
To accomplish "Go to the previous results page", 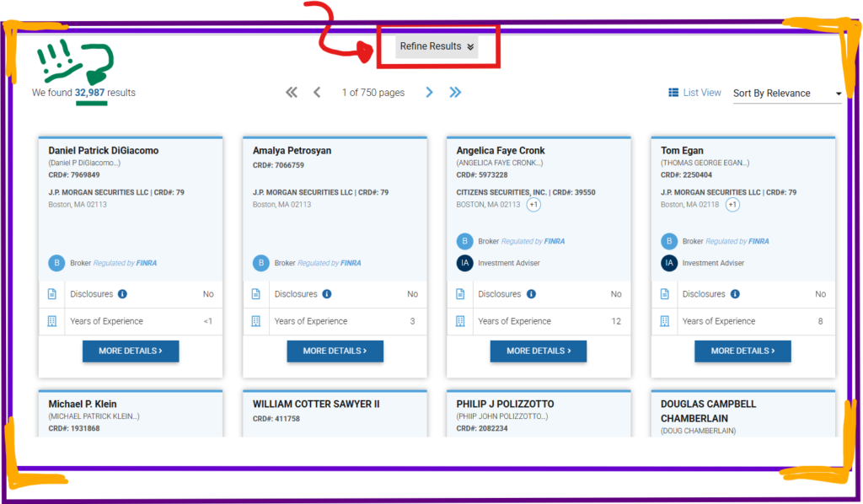I will (317, 93).
